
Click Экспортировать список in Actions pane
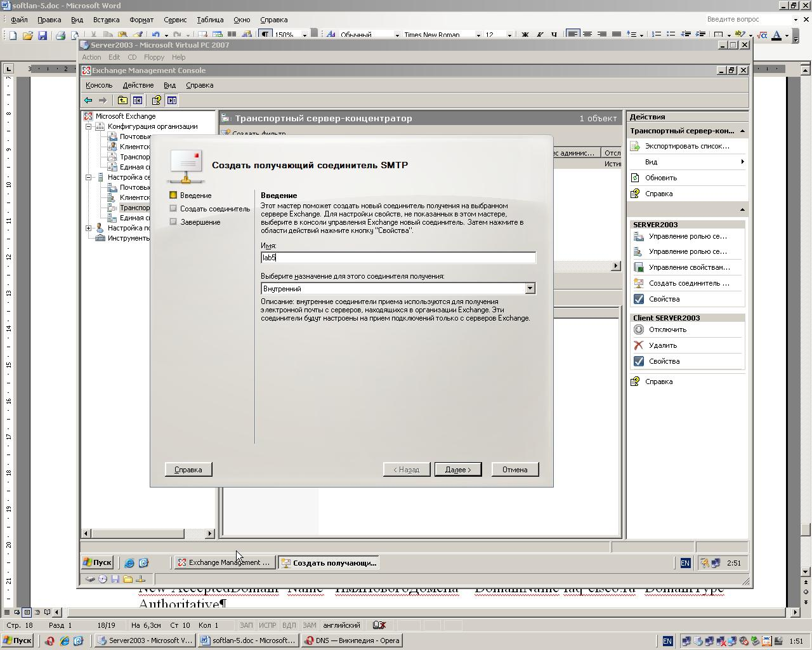(687, 146)
